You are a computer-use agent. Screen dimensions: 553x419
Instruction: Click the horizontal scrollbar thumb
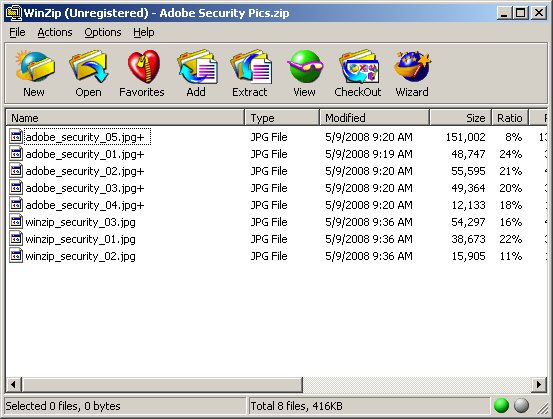(x=162, y=384)
